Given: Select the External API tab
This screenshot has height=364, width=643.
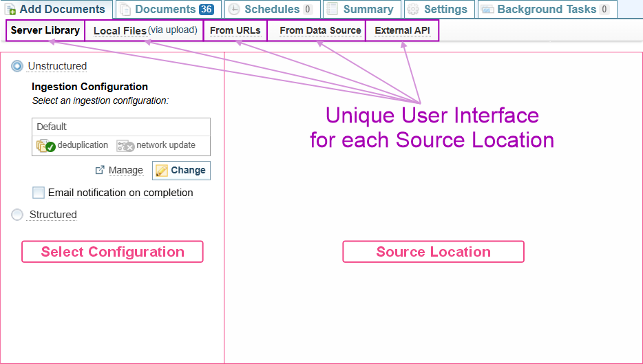Looking at the screenshot, I should 402,31.
